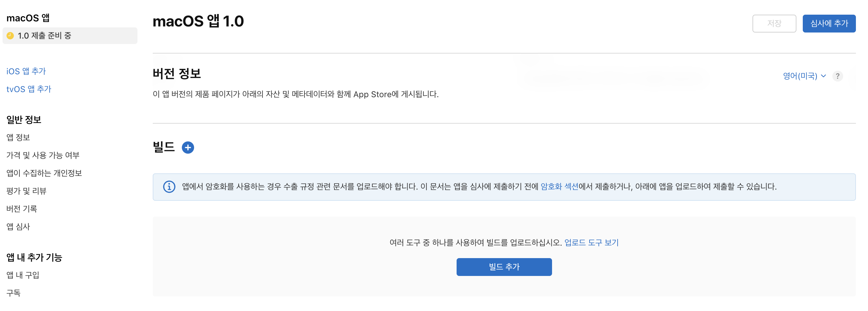This screenshot has height=311, width=868.
Task: Open 버전 기록 in sidebar
Action: coord(22,209)
